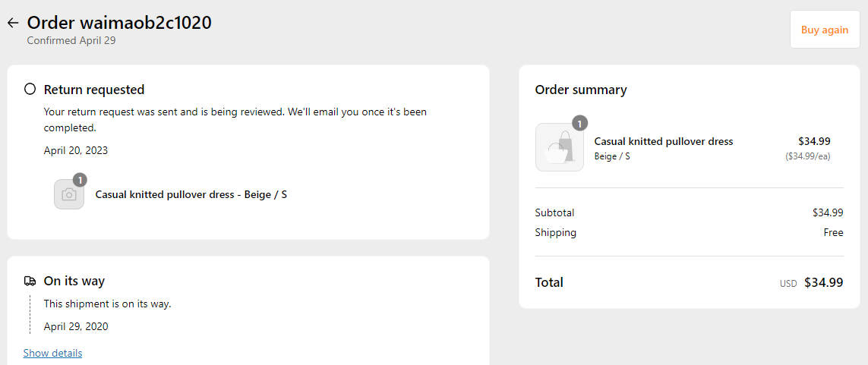The width and height of the screenshot is (868, 365).
Task: Click the Buy again button
Action: [824, 30]
